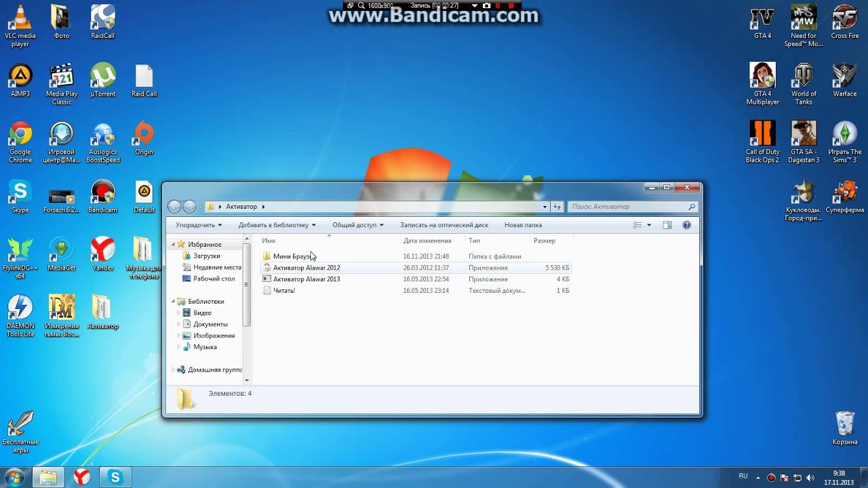Open the Корзина recycle bin
Image resolution: width=868 pixels, height=488 pixels.
(x=845, y=428)
